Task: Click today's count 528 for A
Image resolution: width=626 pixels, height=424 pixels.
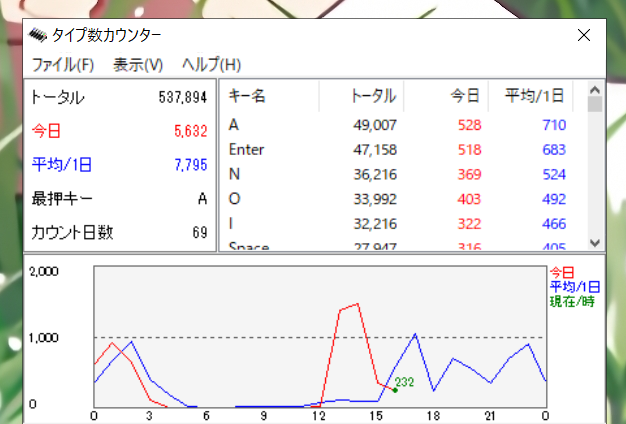Action: point(470,125)
